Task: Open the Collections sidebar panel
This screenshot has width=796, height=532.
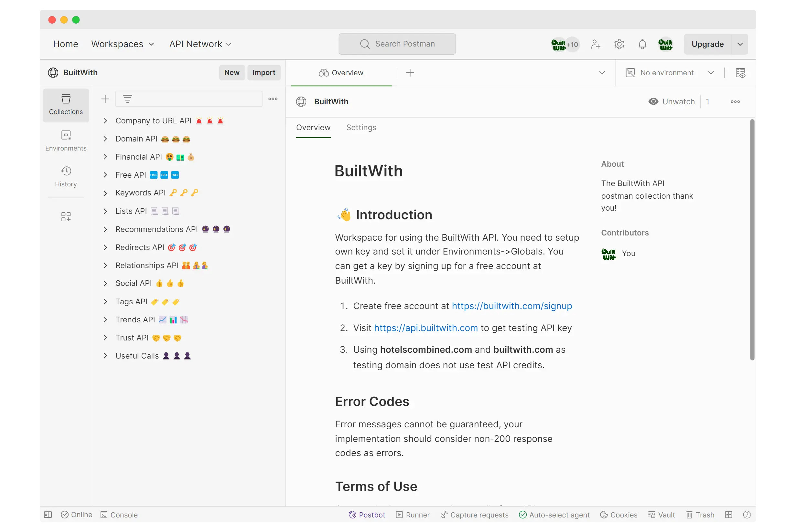Action: click(x=66, y=105)
